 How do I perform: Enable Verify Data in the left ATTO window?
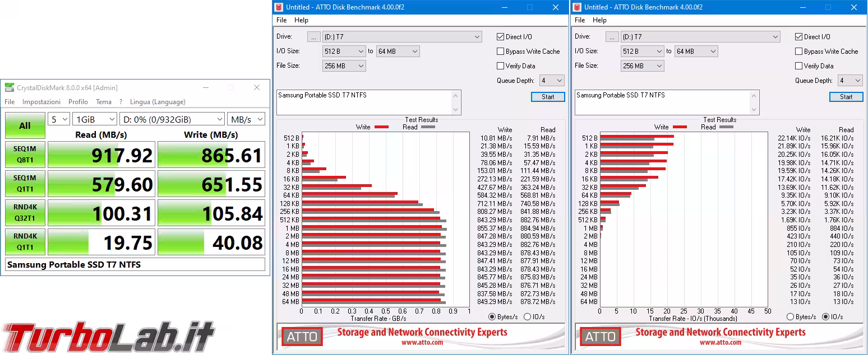(500, 66)
